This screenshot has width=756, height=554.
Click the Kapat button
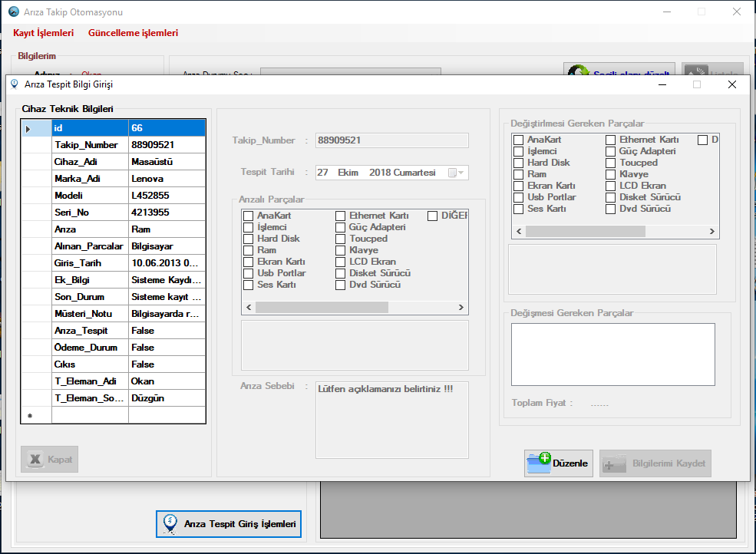pos(49,460)
